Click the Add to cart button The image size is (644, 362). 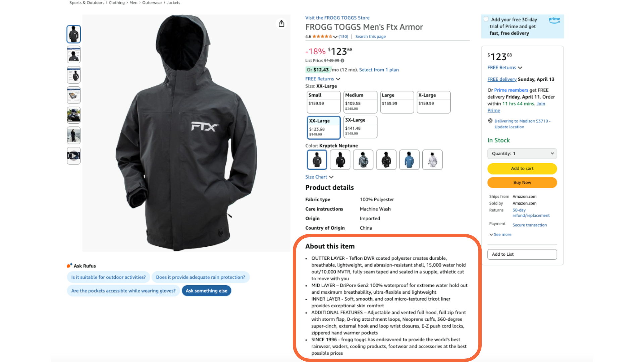pos(522,169)
